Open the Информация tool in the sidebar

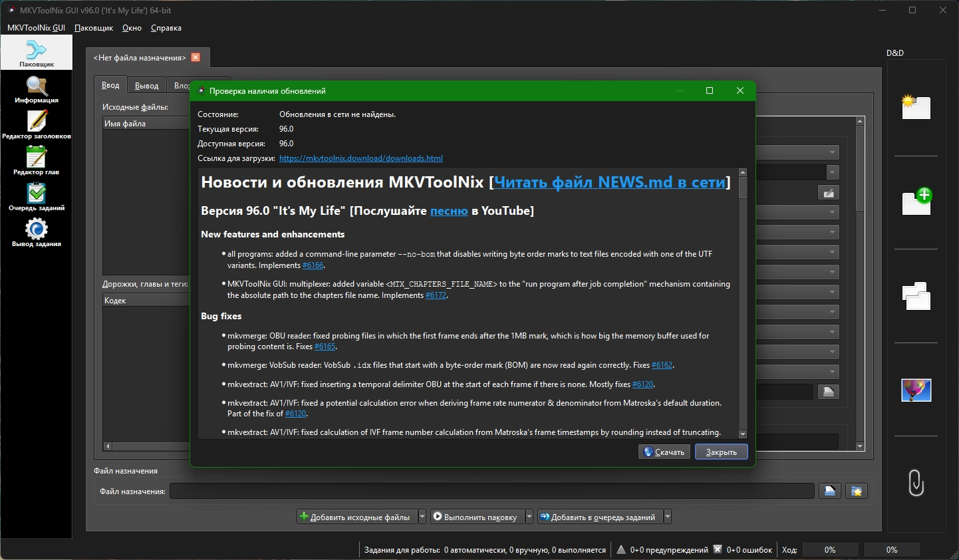coord(37,89)
